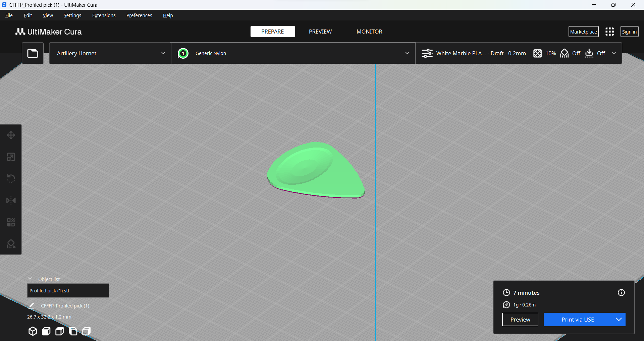
Task: Select the Mirror tool
Action: tap(11, 201)
